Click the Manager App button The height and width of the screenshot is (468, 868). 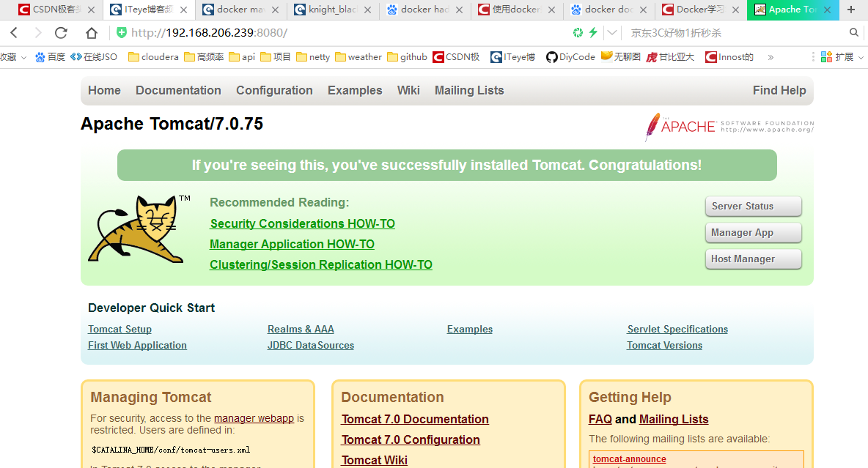coord(754,233)
